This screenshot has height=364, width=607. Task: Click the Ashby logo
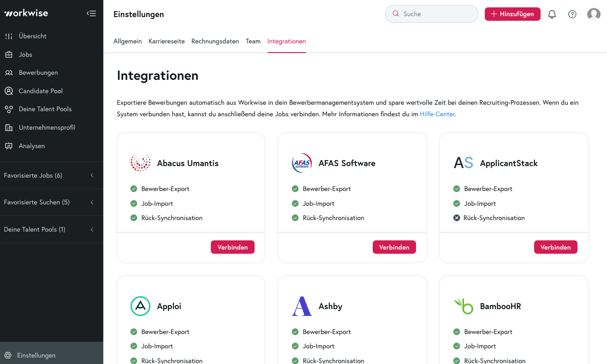pos(302,306)
